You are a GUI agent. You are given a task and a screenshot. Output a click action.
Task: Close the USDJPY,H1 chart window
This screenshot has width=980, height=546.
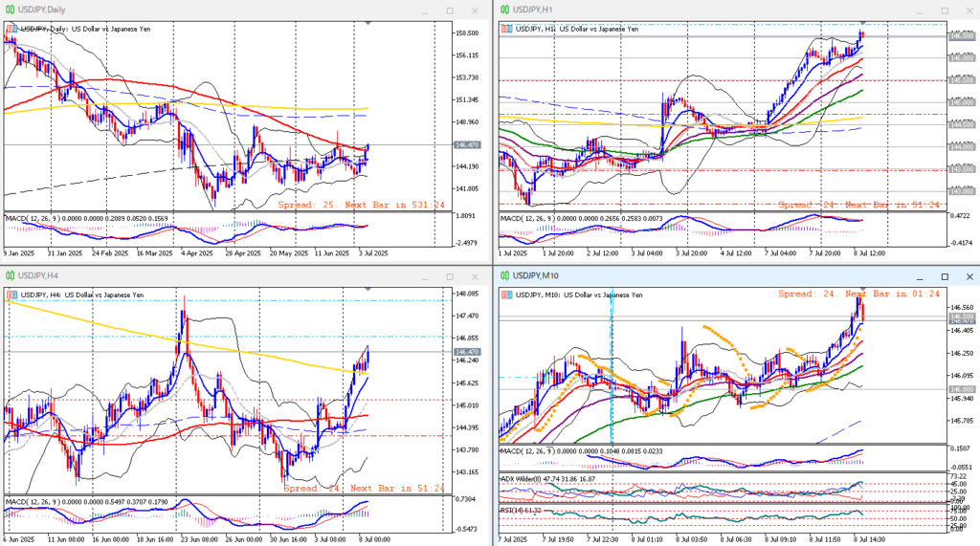[x=970, y=11]
